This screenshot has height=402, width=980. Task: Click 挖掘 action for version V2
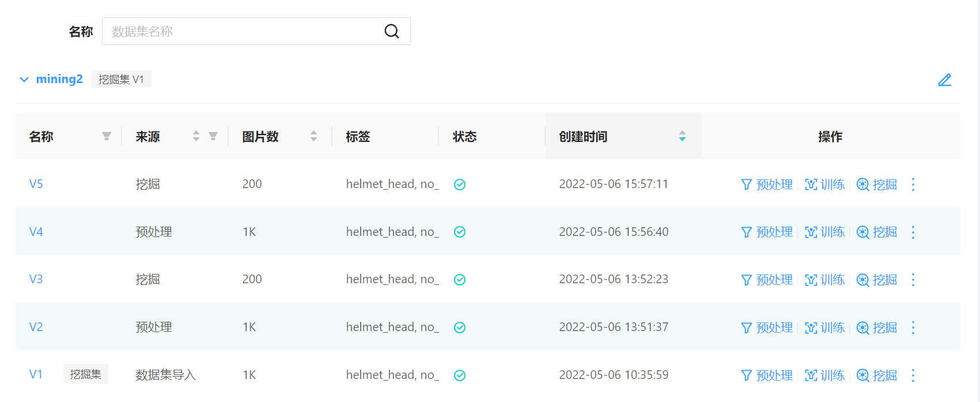coord(877,328)
